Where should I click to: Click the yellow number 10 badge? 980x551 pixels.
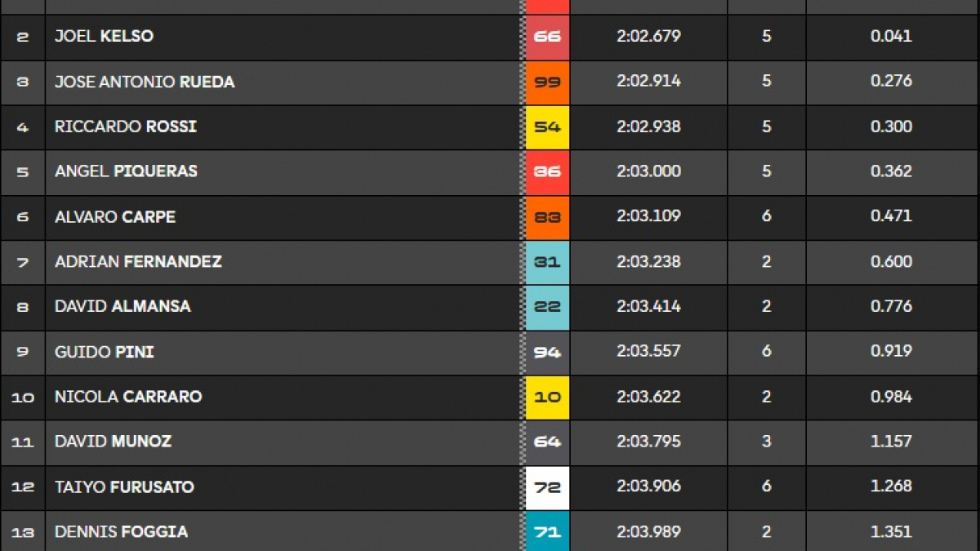(547, 397)
